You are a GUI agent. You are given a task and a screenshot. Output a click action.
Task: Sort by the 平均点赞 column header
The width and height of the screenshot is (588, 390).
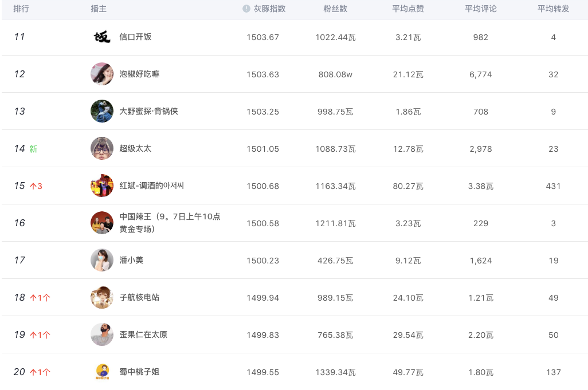click(x=408, y=9)
